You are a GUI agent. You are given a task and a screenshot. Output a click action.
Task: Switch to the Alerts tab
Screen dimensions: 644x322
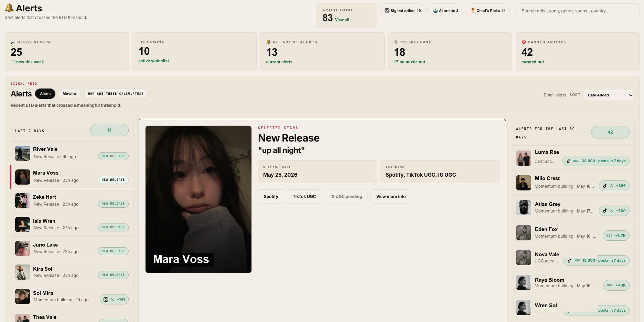[45, 94]
